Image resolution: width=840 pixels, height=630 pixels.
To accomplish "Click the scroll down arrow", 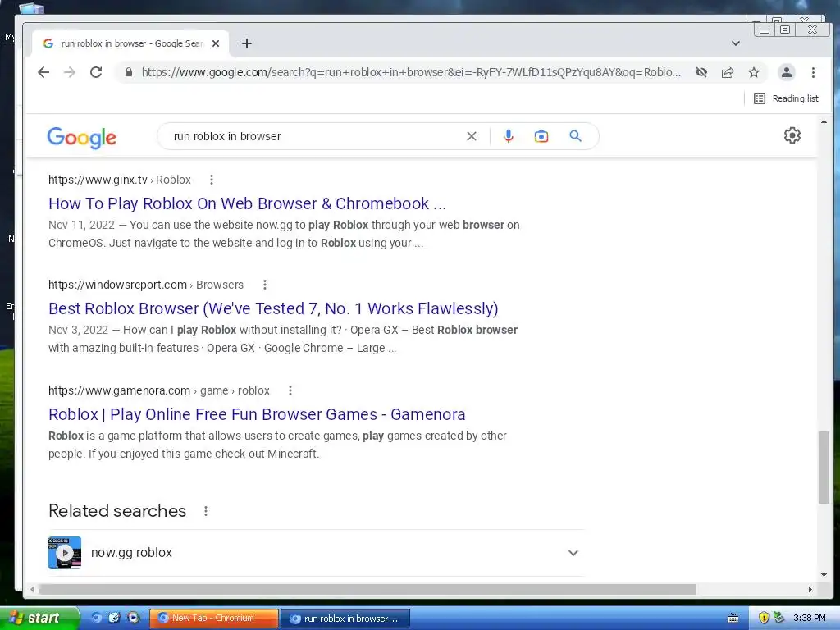I will (824, 575).
